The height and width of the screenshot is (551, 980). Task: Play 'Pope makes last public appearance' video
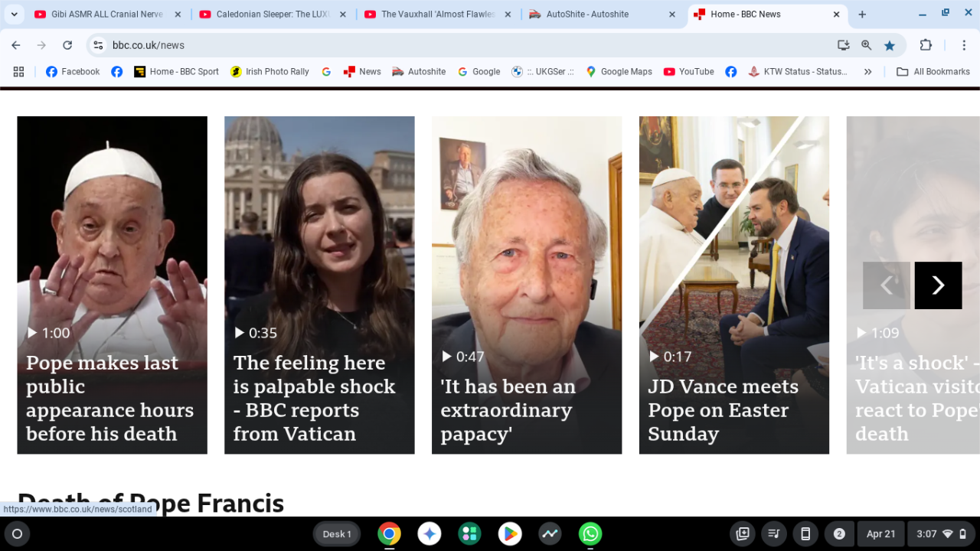coord(112,285)
